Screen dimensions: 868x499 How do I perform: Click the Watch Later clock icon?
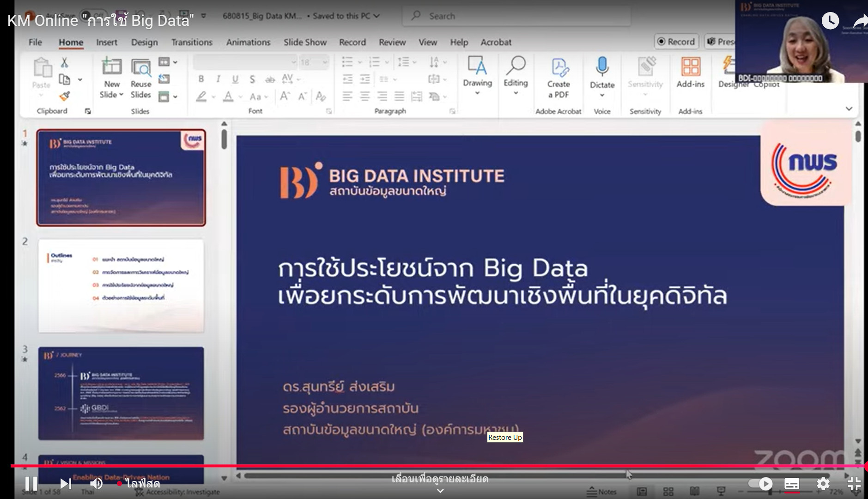(830, 20)
